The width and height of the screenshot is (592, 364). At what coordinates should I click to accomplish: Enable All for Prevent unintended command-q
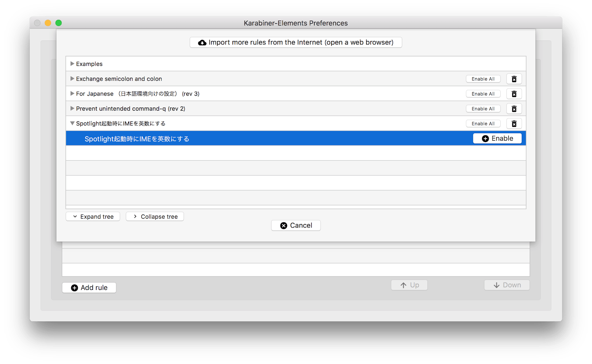click(x=483, y=109)
